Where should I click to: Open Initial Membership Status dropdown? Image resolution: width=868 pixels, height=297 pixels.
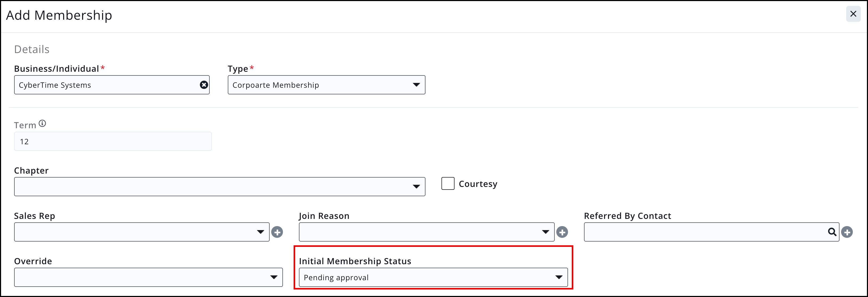pyautogui.click(x=433, y=278)
